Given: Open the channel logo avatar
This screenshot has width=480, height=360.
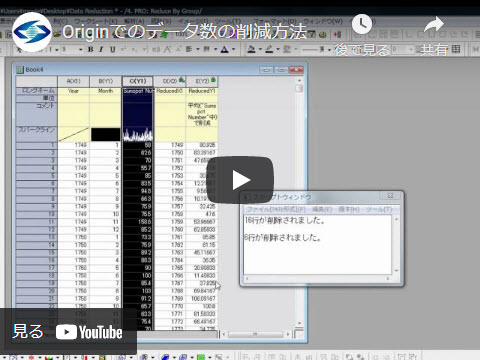Looking at the screenshot, I should click(x=32, y=32).
